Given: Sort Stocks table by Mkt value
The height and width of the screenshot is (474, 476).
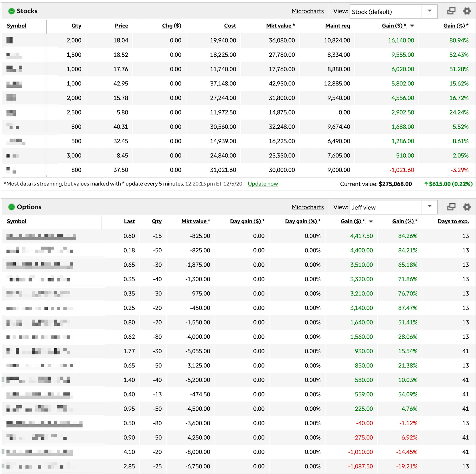Looking at the screenshot, I should tap(280, 26).
